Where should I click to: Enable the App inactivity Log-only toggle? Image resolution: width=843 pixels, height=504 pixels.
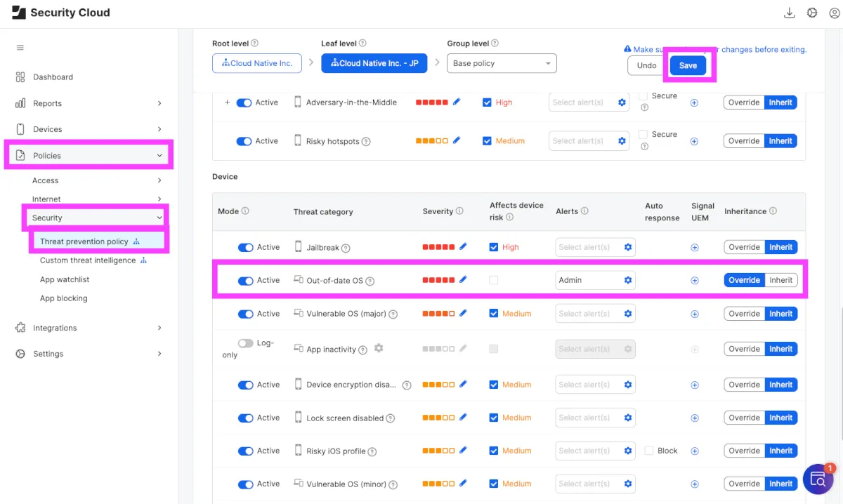(245, 344)
